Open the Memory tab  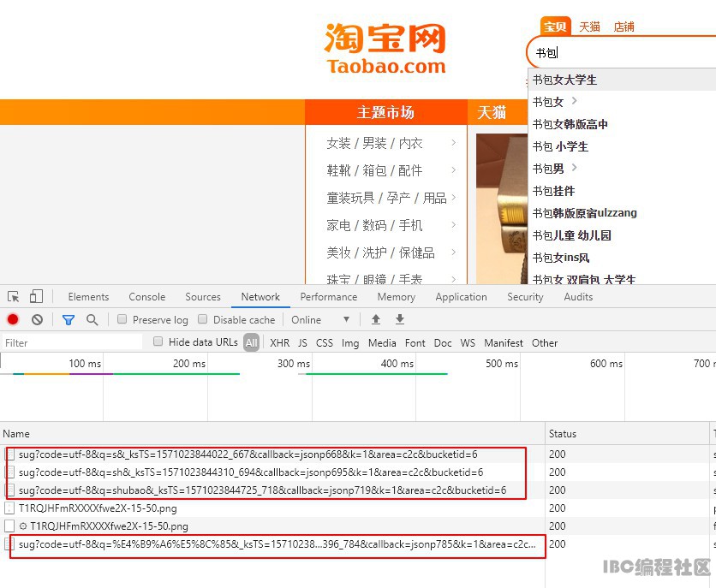click(397, 297)
